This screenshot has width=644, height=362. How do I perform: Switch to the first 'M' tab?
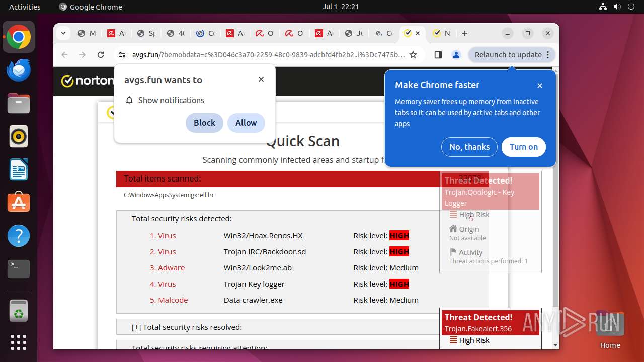[86, 33]
